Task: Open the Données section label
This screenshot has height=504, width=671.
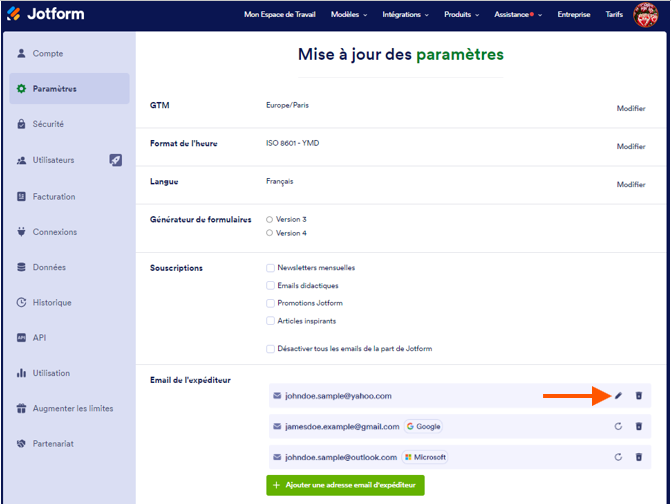Action: point(49,267)
